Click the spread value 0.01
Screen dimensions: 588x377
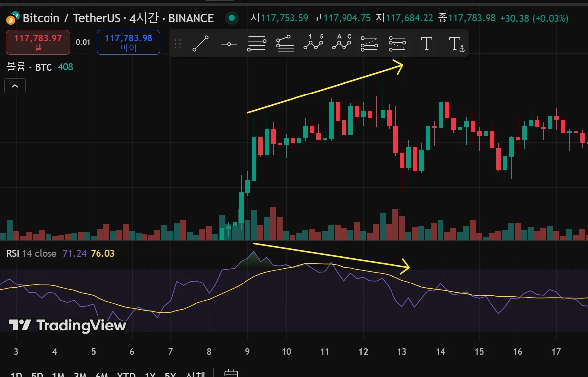(83, 42)
